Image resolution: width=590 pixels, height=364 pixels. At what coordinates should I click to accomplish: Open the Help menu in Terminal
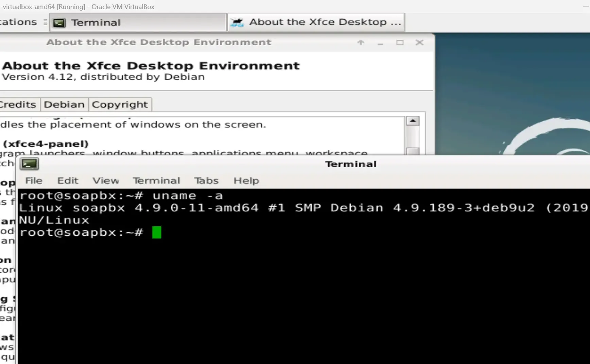click(x=246, y=181)
